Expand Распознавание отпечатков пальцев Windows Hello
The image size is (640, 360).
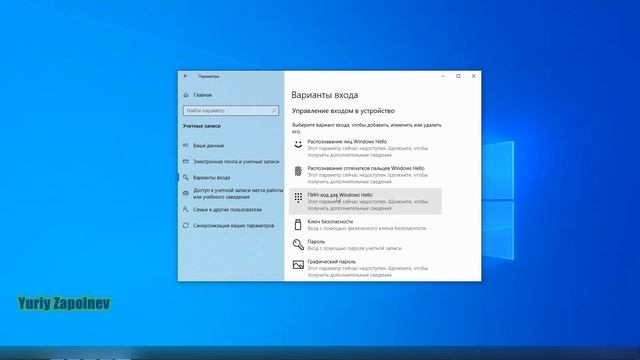pyautogui.click(x=365, y=175)
